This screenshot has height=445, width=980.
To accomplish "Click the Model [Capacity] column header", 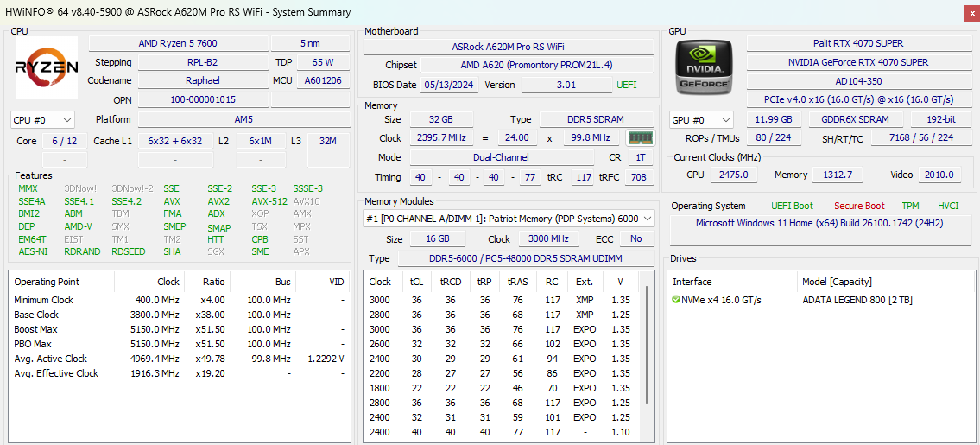I will [885, 283].
